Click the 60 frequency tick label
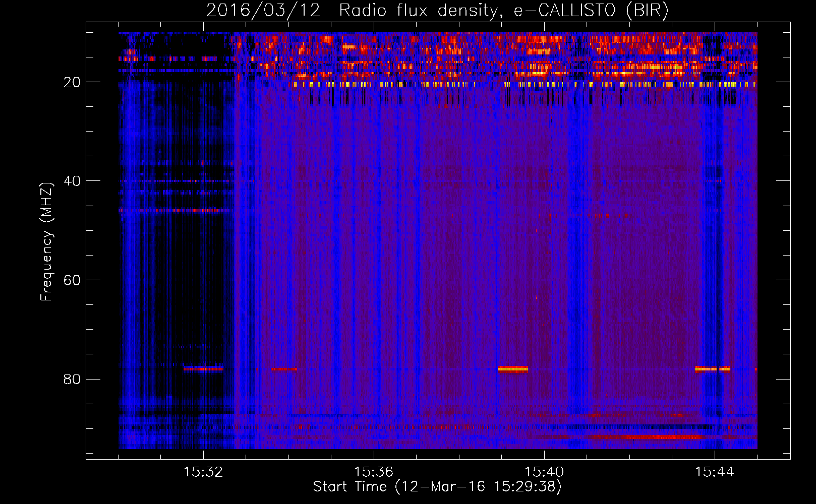Image resolution: width=816 pixels, height=504 pixels. coord(72,280)
